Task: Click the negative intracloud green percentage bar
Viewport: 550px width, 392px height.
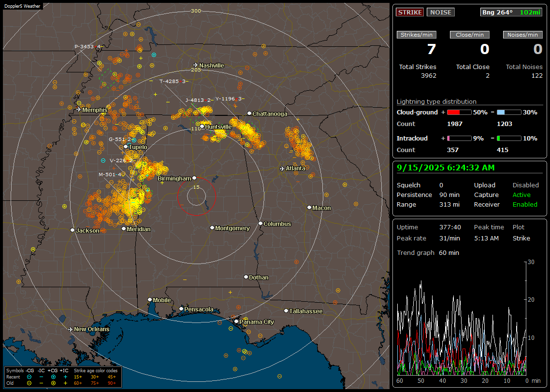Action: tap(509, 139)
